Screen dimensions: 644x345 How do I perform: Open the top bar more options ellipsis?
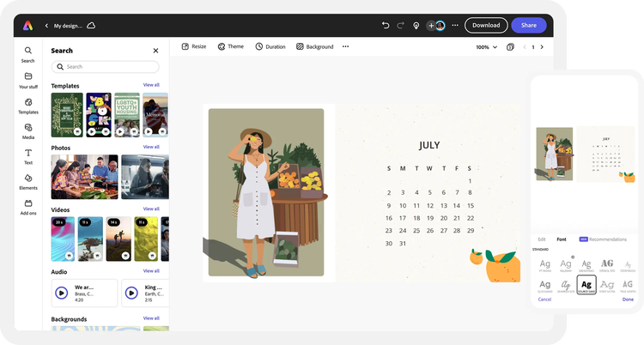point(455,26)
